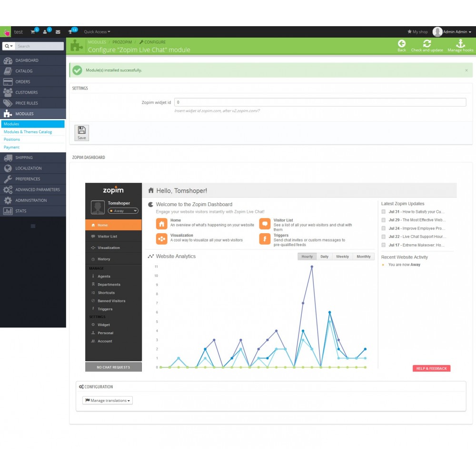Image resolution: width=476 pixels, height=476 pixels.
Task: Click the orange Triggers tile icon
Action: point(265,239)
